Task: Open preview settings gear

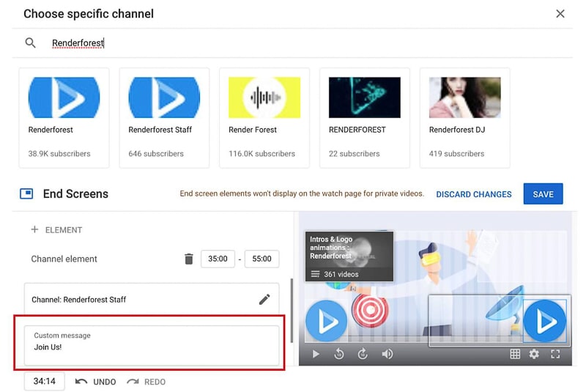Action: pos(534,354)
